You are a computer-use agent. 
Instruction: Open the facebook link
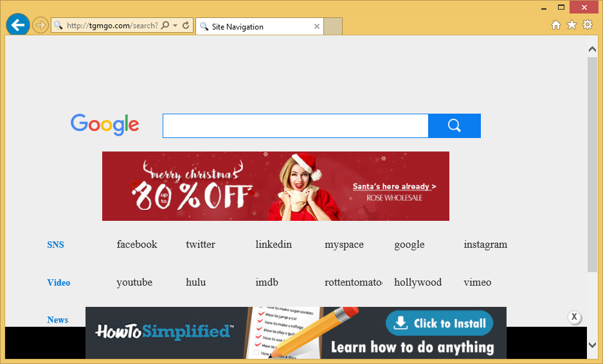pos(137,245)
